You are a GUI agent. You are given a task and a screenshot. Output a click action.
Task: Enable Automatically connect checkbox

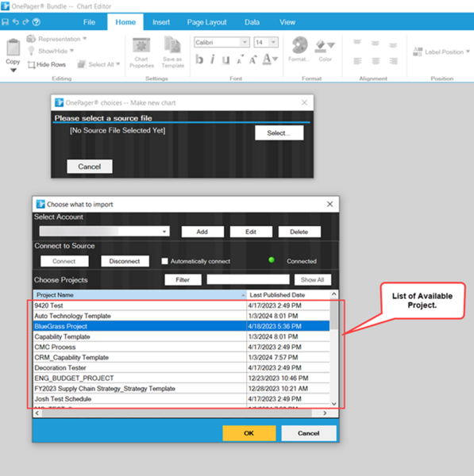coord(164,261)
